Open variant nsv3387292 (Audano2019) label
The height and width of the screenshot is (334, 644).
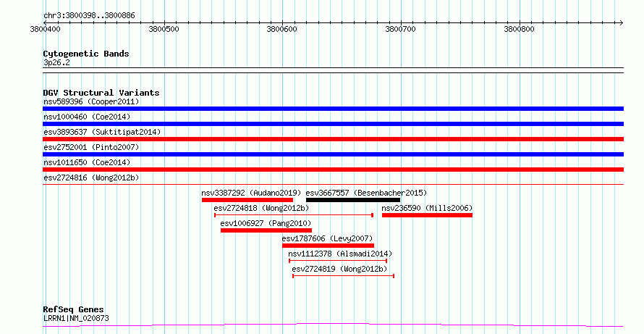[251, 193]
